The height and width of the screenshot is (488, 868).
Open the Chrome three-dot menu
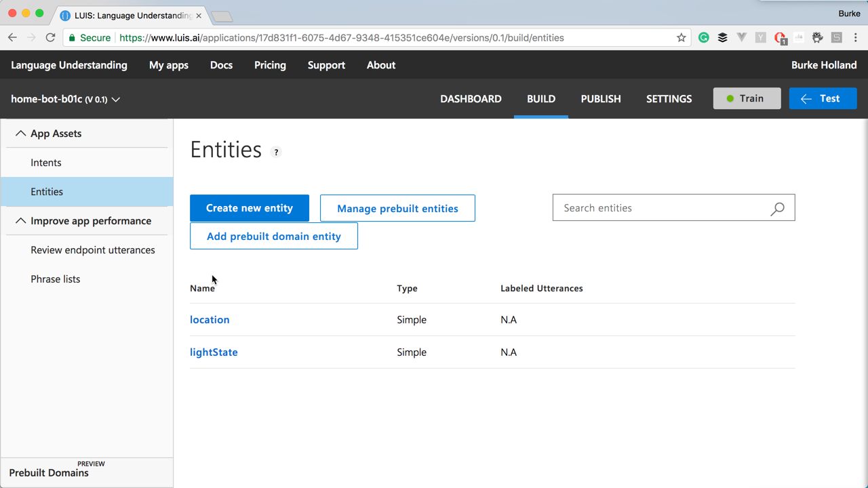point(856,38)
